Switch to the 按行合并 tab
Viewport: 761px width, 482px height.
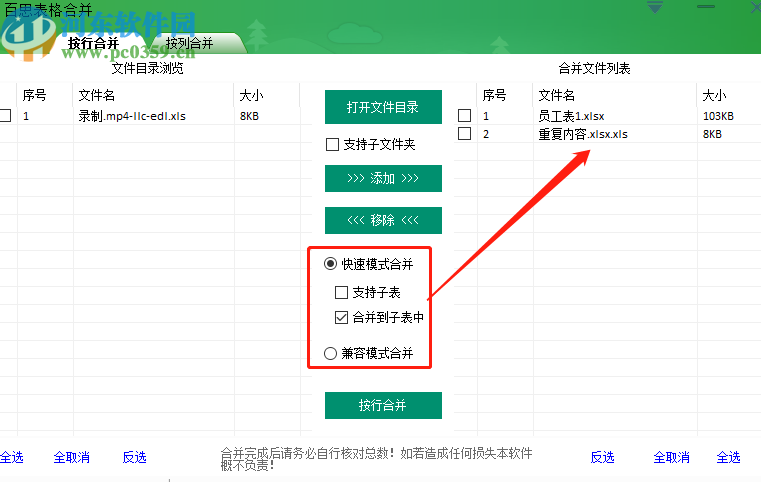click(93, 43)
